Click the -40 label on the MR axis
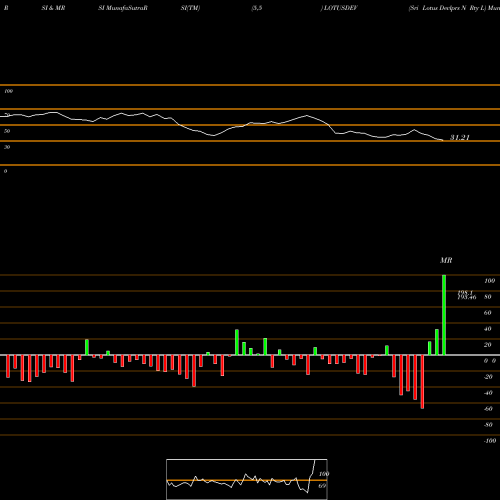Image resolution: width=500 pixels, height=500 pixels. [488, 393]
